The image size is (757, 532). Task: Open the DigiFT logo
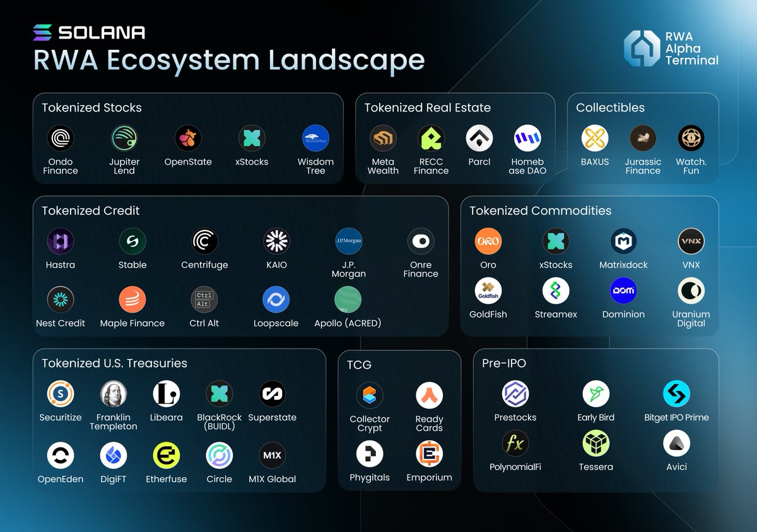(x=114, y=455)
